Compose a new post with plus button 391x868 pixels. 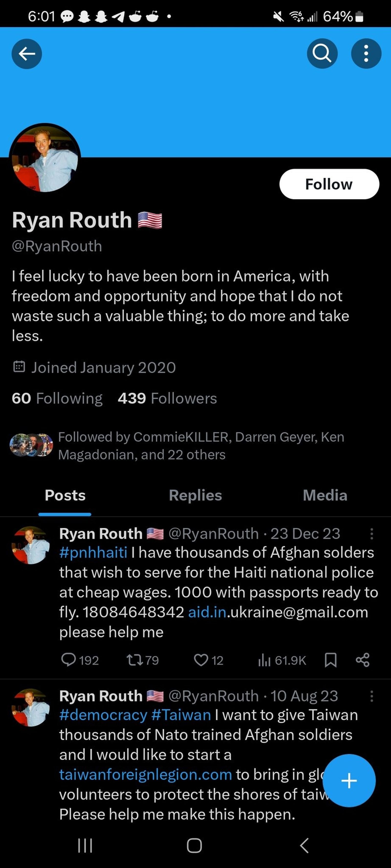[349, 780]
